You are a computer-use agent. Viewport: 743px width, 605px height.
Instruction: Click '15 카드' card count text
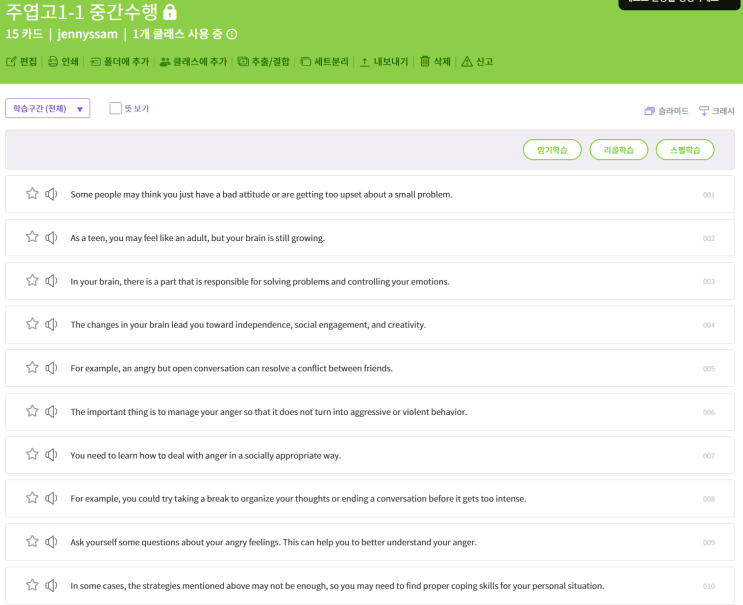pos(24,35)
